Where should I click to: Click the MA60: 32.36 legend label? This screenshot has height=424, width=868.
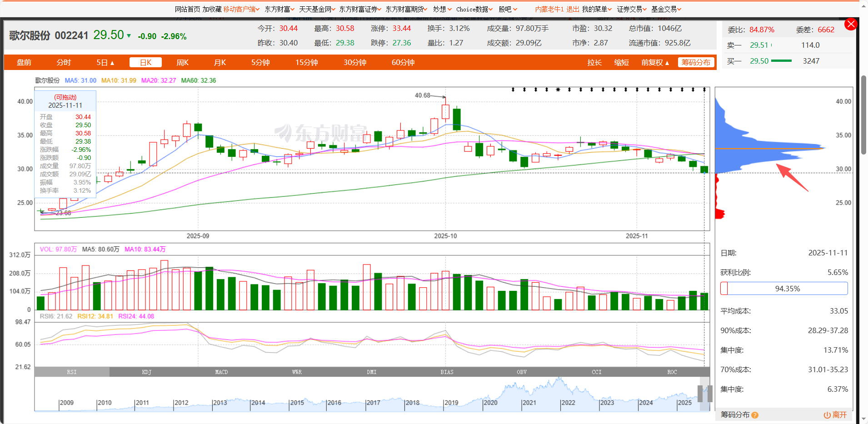coord(199,80)
